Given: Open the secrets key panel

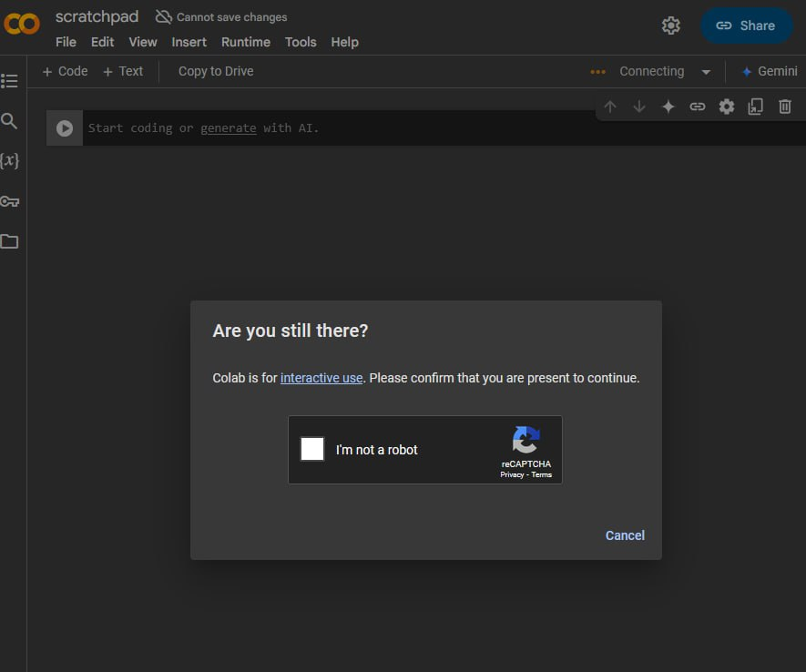Looking at the screenshot, I should tap(9, 201).
